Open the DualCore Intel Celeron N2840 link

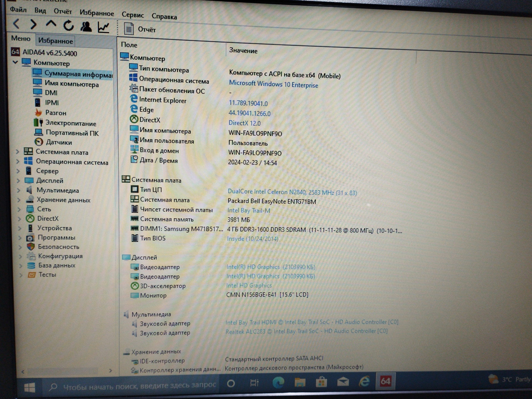292,192
